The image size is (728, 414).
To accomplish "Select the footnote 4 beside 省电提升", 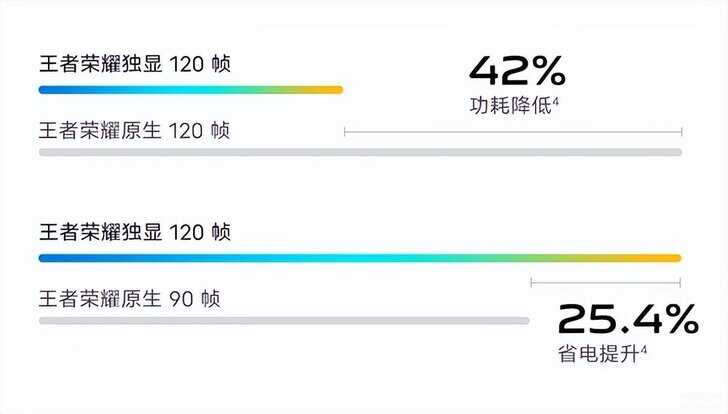I will pos(644,349).
